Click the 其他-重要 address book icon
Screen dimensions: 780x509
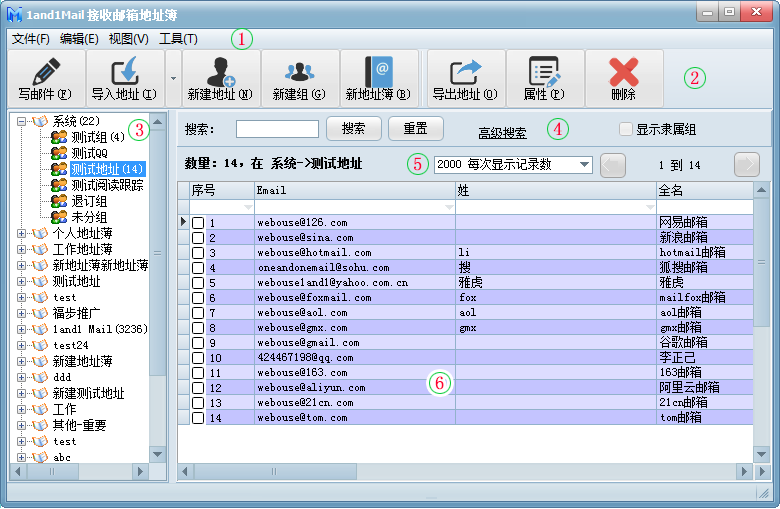click(x=40, y=425)
